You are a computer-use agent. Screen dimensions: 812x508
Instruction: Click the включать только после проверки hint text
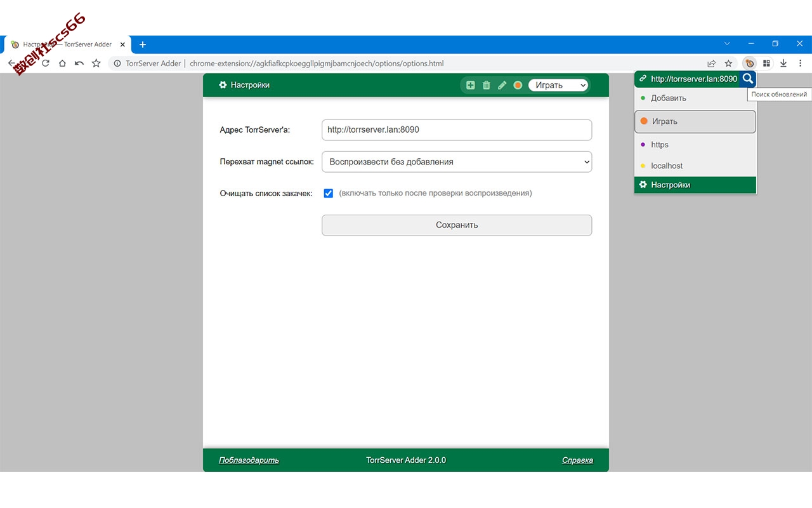435,193
